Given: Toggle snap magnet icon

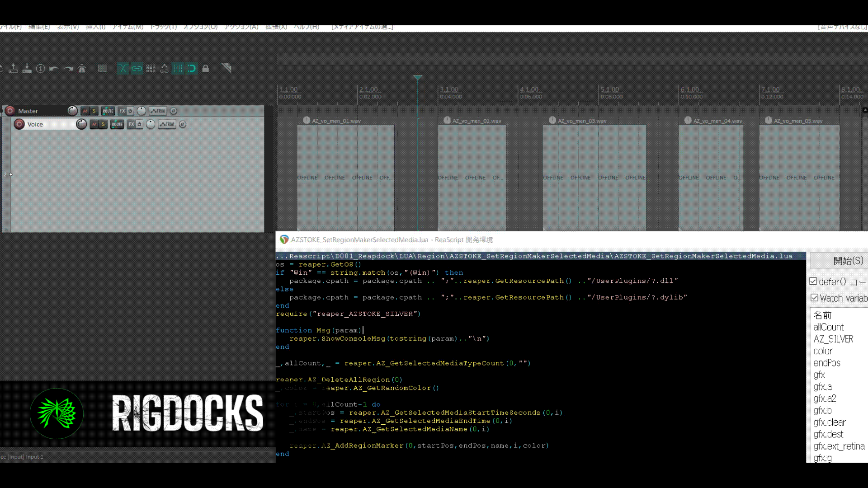Looking at the screenshot, I should pyautogui.click(x=192, y=68).
